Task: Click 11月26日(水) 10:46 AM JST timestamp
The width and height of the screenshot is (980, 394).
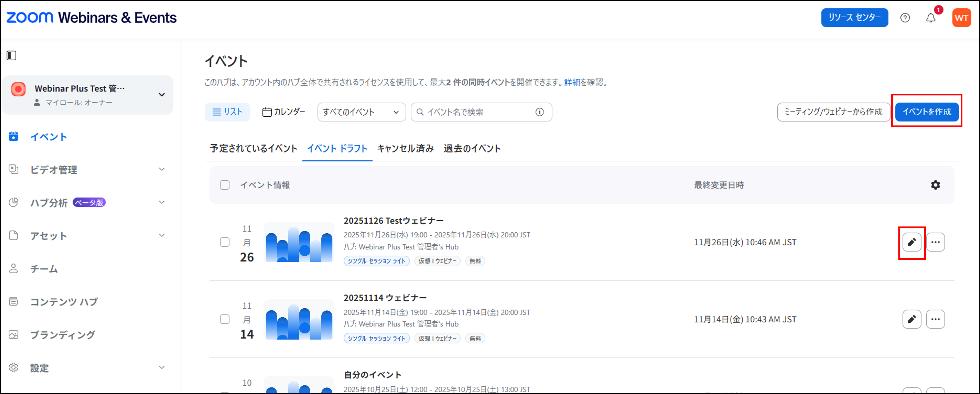Action: pyautogui.click(x=745, y=242)
